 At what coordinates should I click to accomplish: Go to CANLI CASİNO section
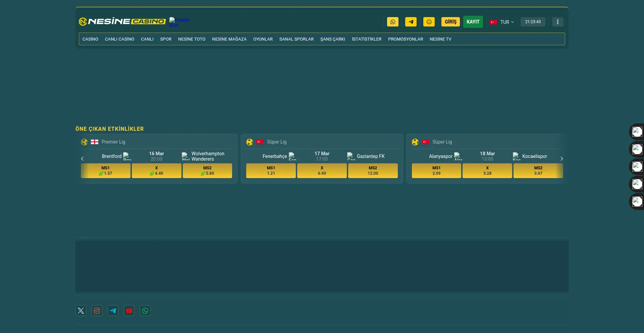coord(119,39)
